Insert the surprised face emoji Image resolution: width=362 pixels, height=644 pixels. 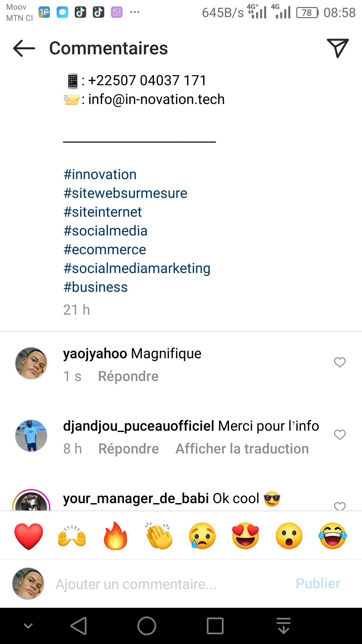[289, 536]
